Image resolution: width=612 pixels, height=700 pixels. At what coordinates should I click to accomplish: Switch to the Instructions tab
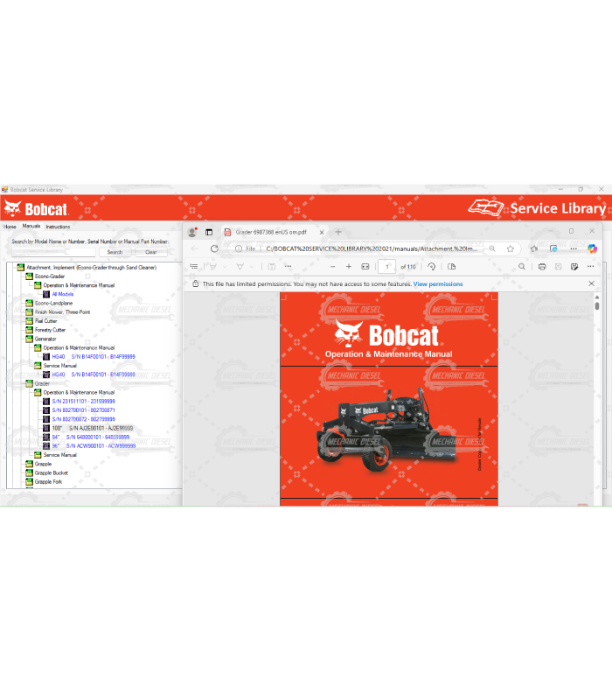coord(58,227)
